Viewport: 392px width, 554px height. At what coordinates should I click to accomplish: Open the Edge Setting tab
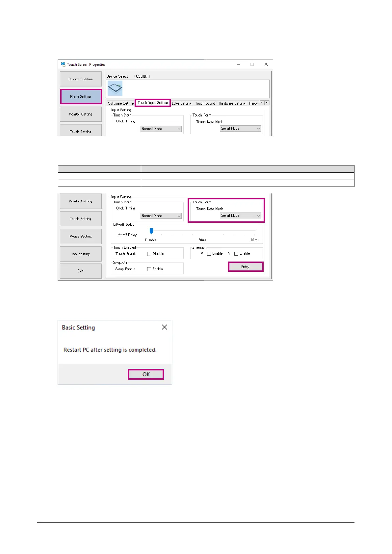coord(181,103)
